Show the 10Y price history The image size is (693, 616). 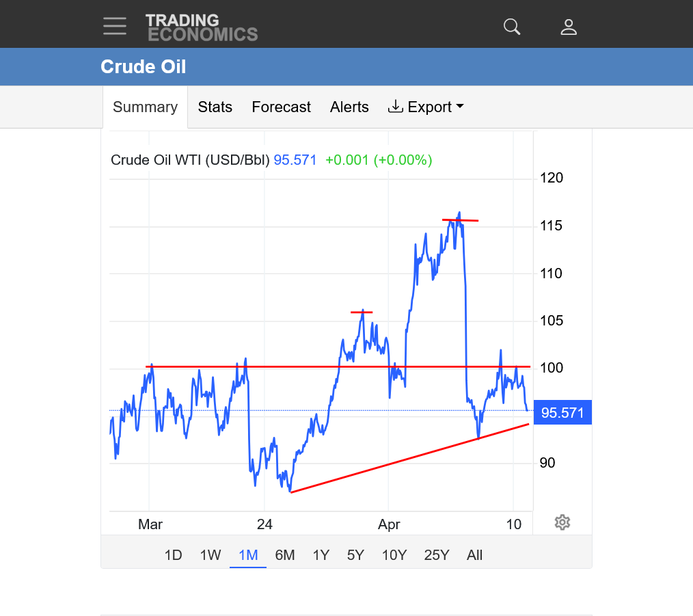click(394, 555)
